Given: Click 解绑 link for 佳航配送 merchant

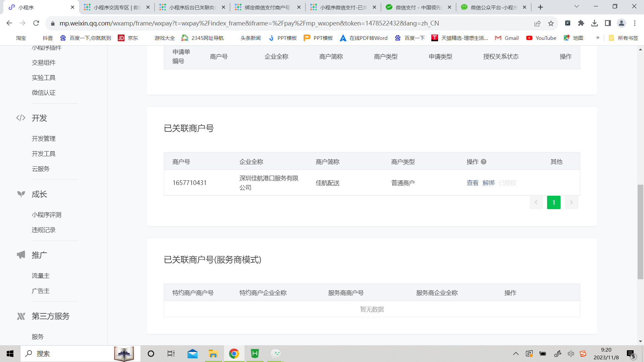Looking at the screenshot, I should pyautogui.click(x=488, y=183).
